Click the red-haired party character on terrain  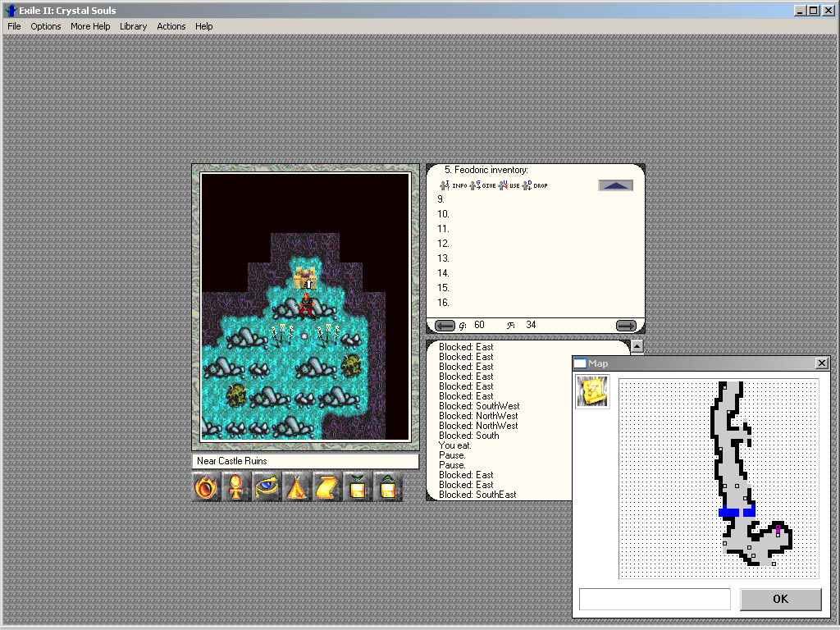tap(306, 306)
